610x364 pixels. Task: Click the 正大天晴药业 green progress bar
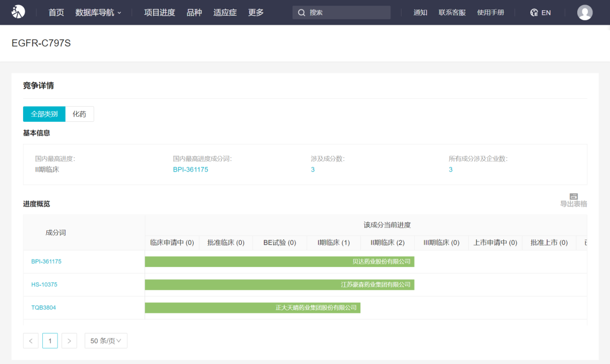pos(252,308)
